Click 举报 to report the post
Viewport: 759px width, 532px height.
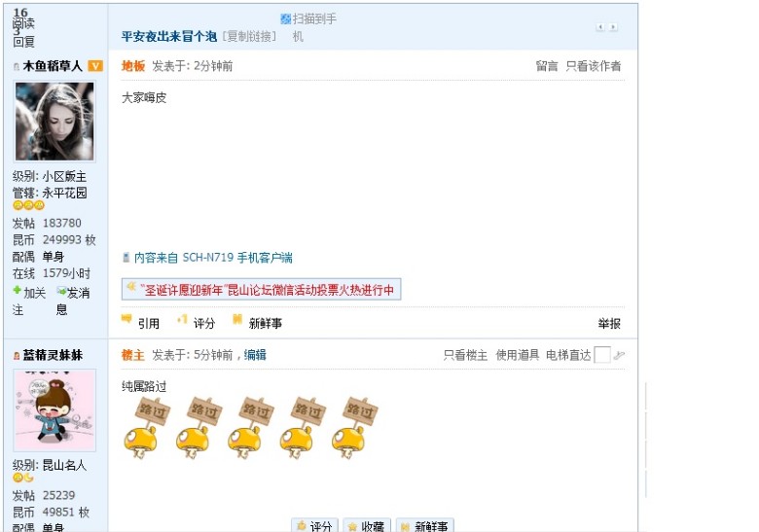coord(609,324)
